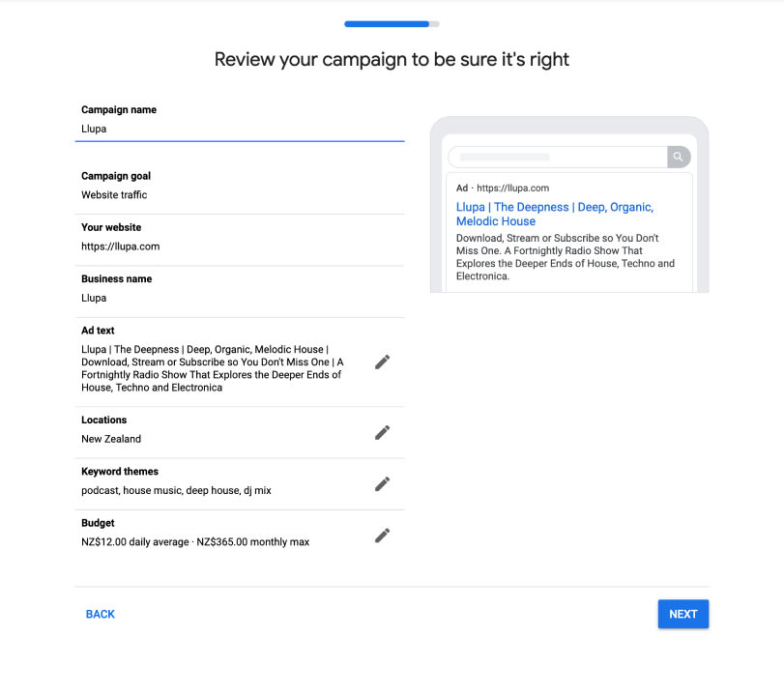Edit Budget using the pencil icon

coord(383,536)
